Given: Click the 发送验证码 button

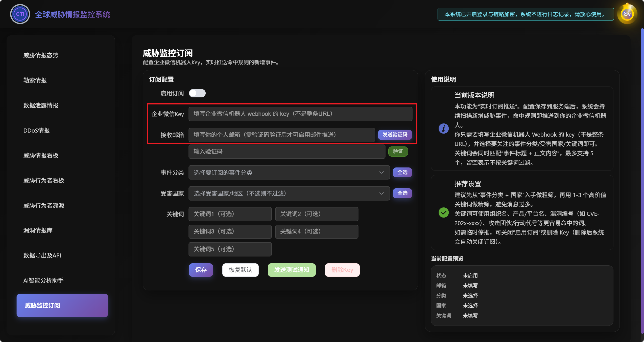Looking at the screenshot, I should click(395, 135).
